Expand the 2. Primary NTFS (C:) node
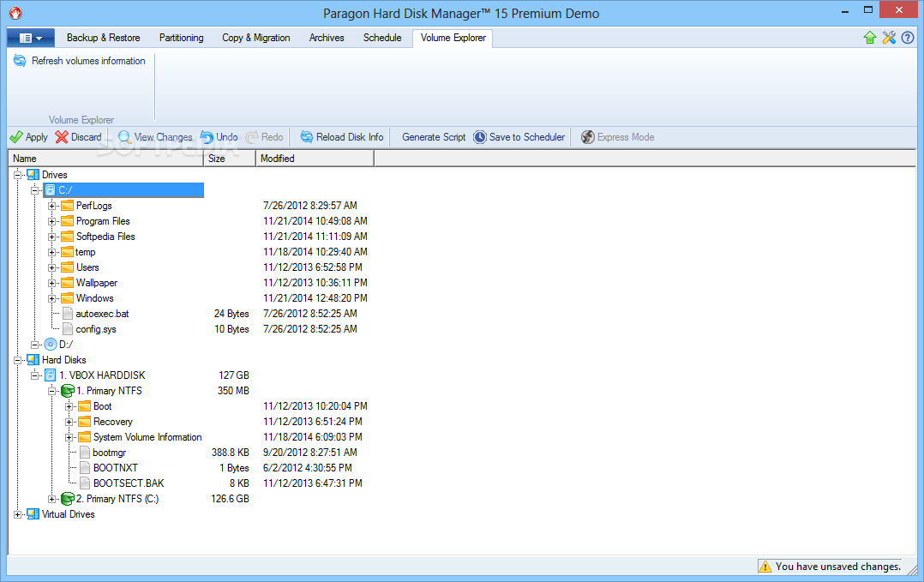Viewport: 924px width, 582px height. click(x=51, y=499)
